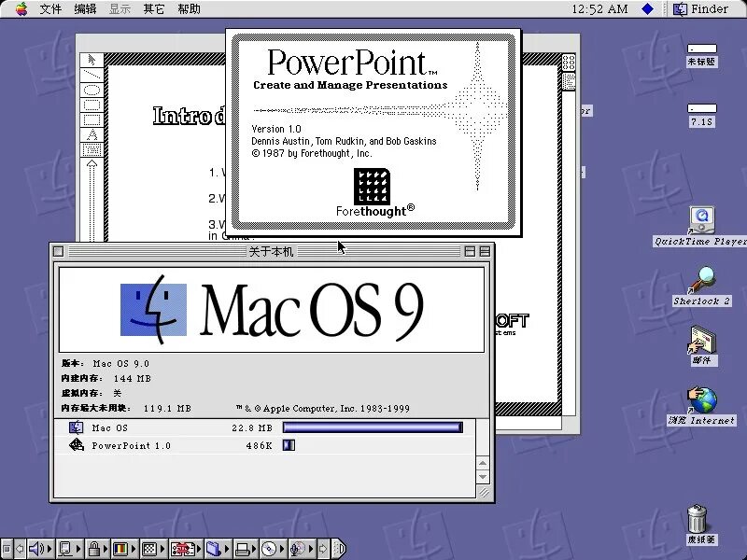Select the diagonal line drawing tool
This screenshot has height=560, width=747.
[x=92, y=75]
